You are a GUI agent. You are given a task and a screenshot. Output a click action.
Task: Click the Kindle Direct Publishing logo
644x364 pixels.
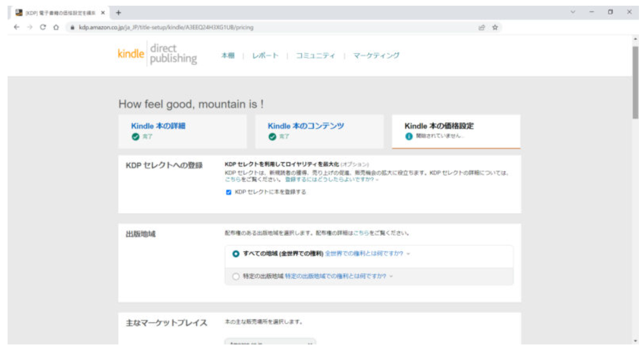157,54
